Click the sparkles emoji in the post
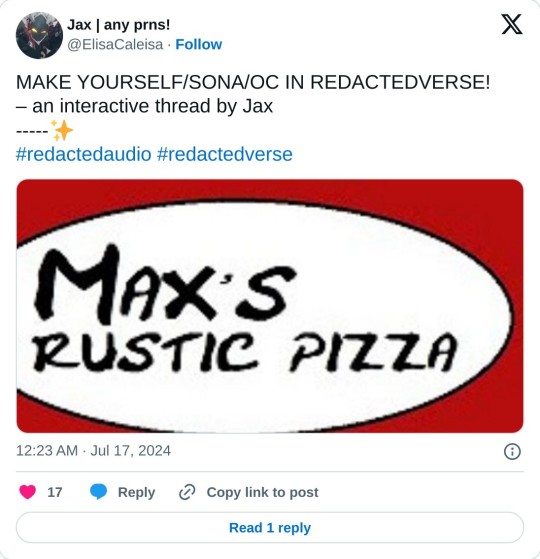 (62, 130)
